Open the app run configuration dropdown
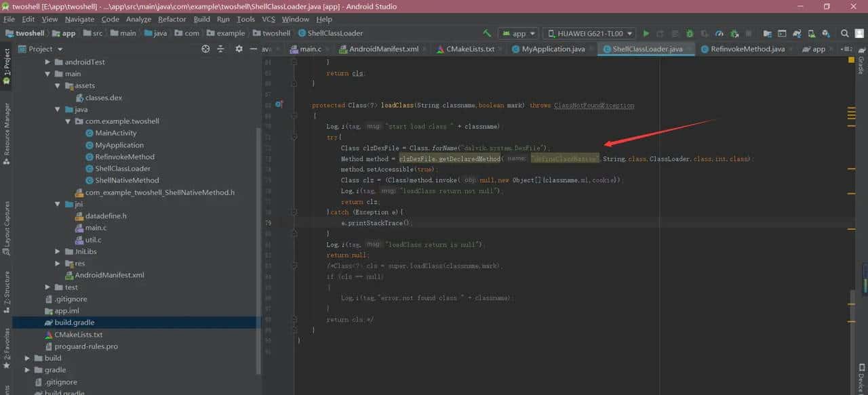Viewport: 868px width, 395px height. click(x=518, y=33)
